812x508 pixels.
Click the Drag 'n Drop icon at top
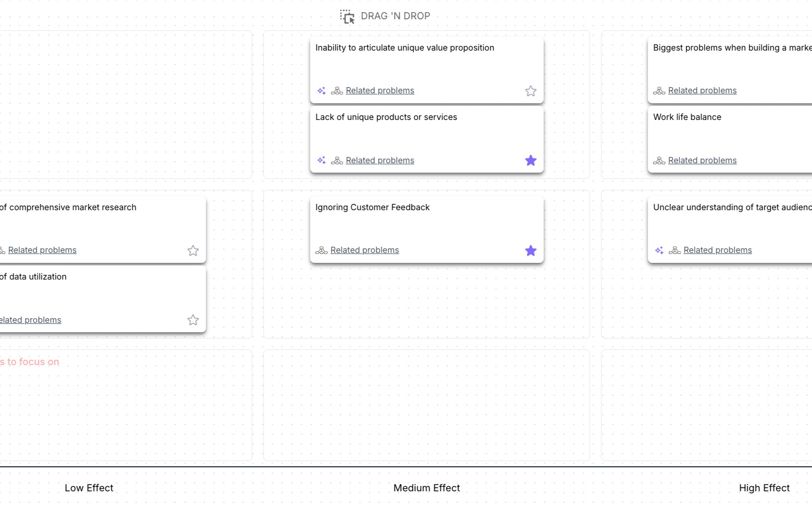pos(347,17)
